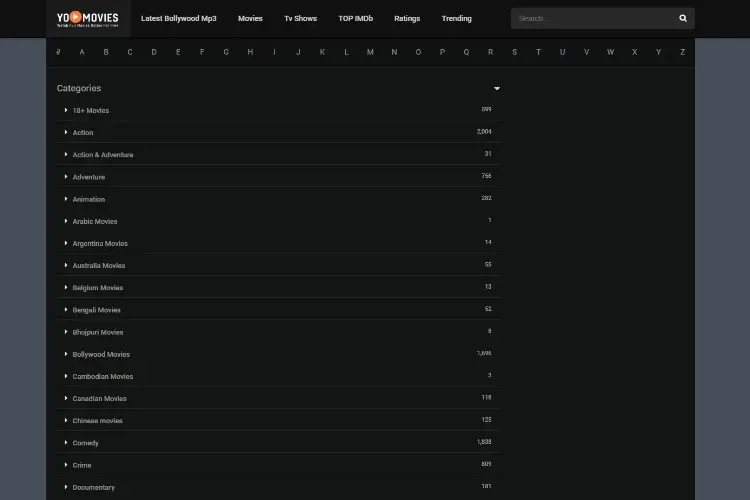Filter titles by letter D
Screen dimensions: 750x500
pos(154,52)
